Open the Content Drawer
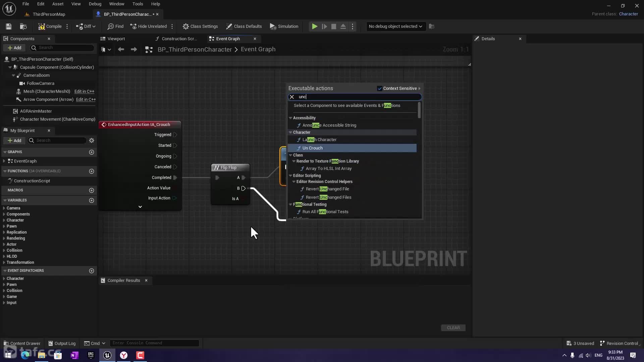The width and height of the screenshot is (644, 362). [22, 344]
